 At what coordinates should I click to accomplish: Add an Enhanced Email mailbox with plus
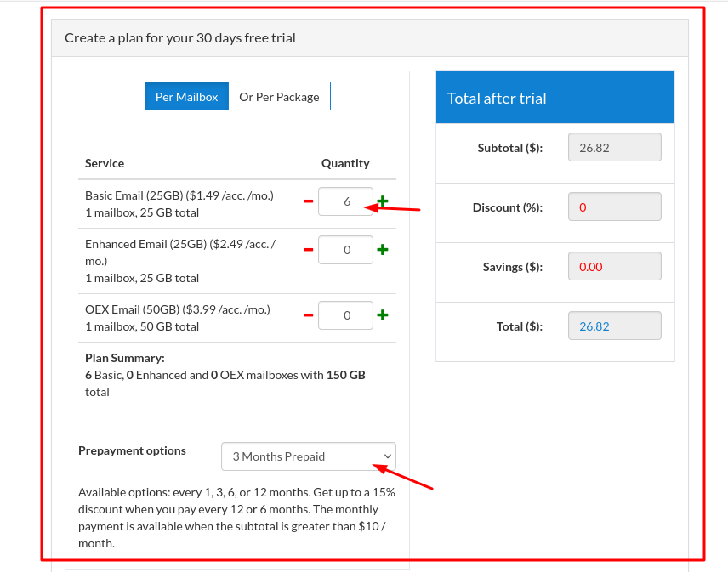pos(383,250)
